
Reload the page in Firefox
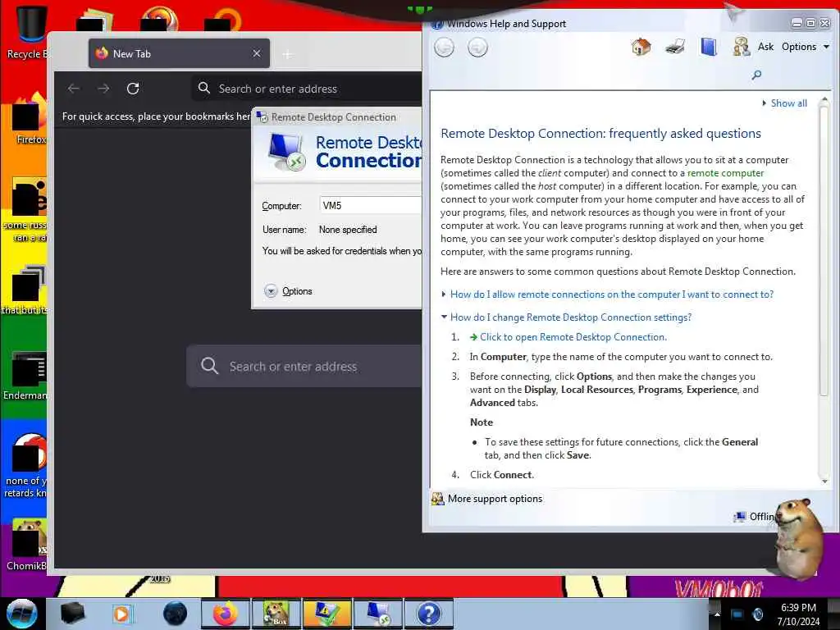tap(133, 89)
